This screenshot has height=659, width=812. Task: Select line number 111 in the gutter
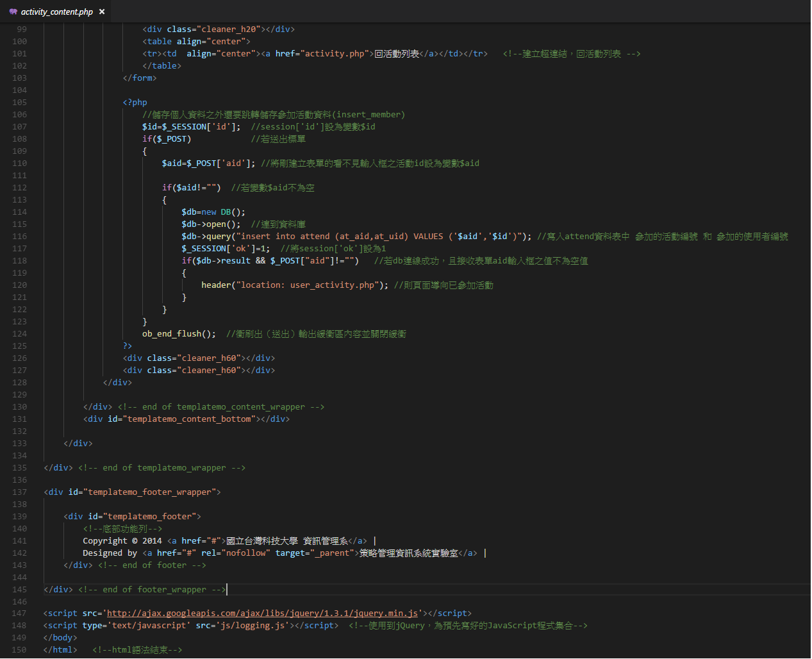point(20,176)
